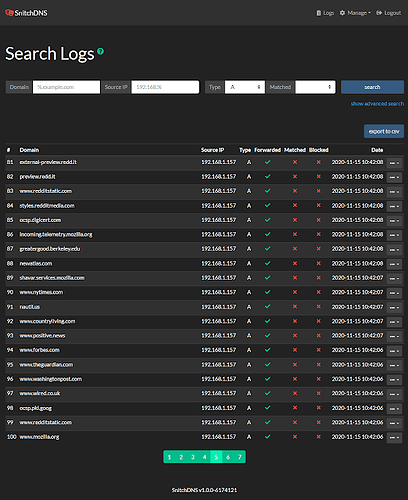Focus the Source IP input field
Screen dimensions: 408x500
coord(165,87)
